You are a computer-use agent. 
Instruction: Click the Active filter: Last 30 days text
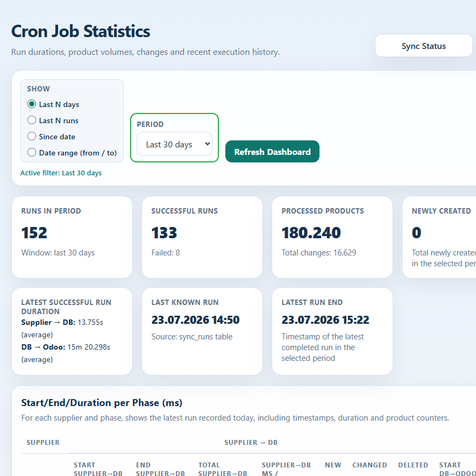(x=61, y=173)
